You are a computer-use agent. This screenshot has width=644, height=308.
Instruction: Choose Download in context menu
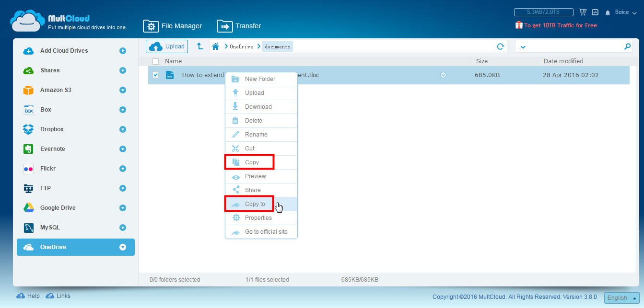pos(261,107)
